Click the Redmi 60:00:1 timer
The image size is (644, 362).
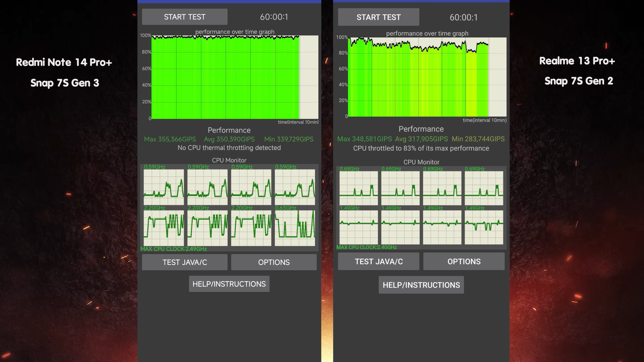coord(274,17)
